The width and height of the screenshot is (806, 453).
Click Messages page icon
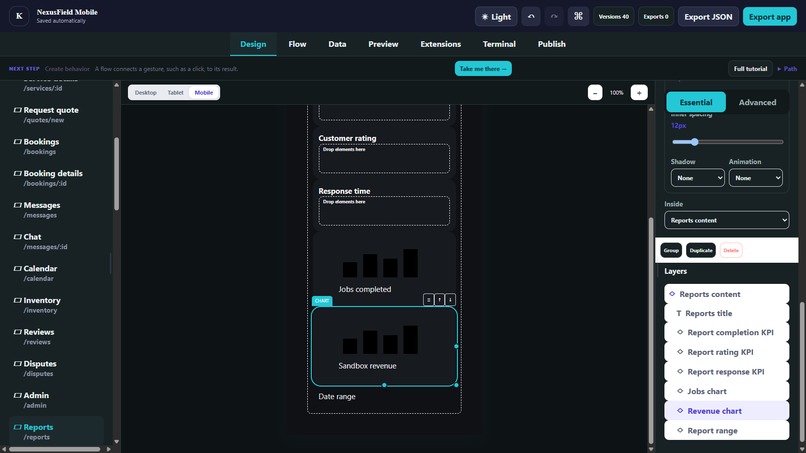point(17,205)
